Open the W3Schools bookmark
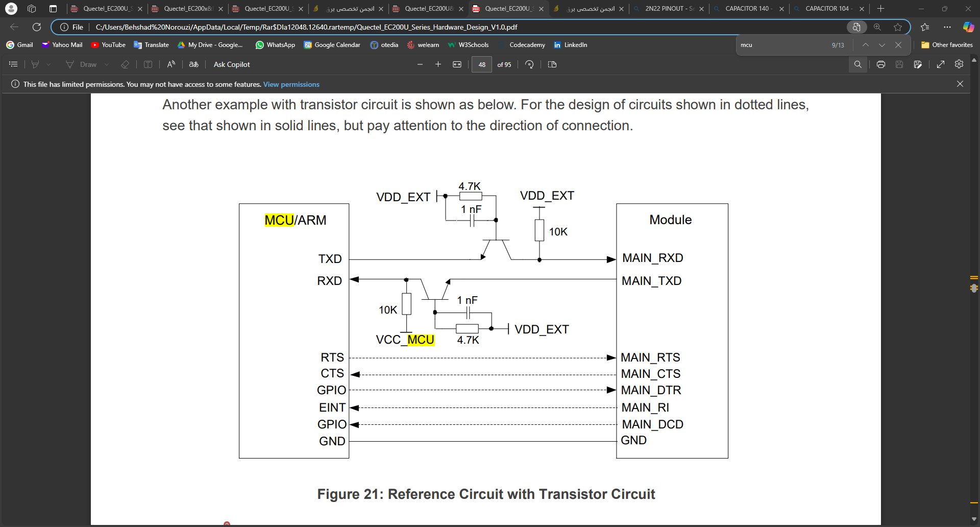The width and height of the screenshot is (980, 527). tap(468, 45)
